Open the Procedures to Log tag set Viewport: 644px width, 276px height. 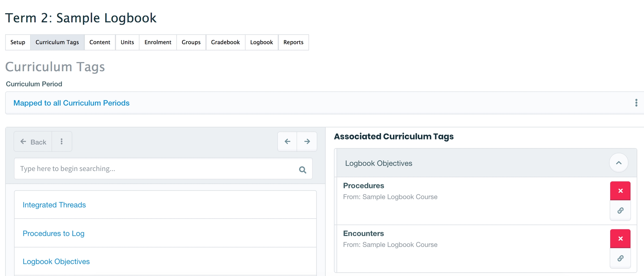pyautogui.click(x=53, y=233)
